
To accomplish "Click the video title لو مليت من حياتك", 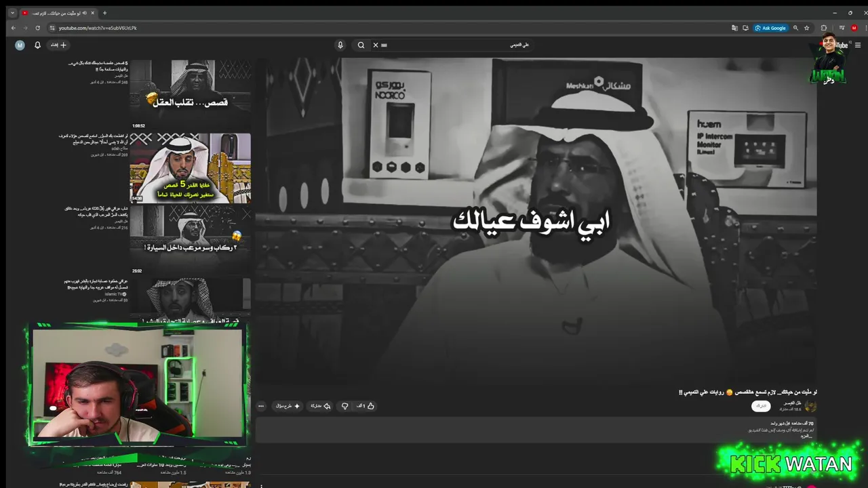I will pos(747,392).
